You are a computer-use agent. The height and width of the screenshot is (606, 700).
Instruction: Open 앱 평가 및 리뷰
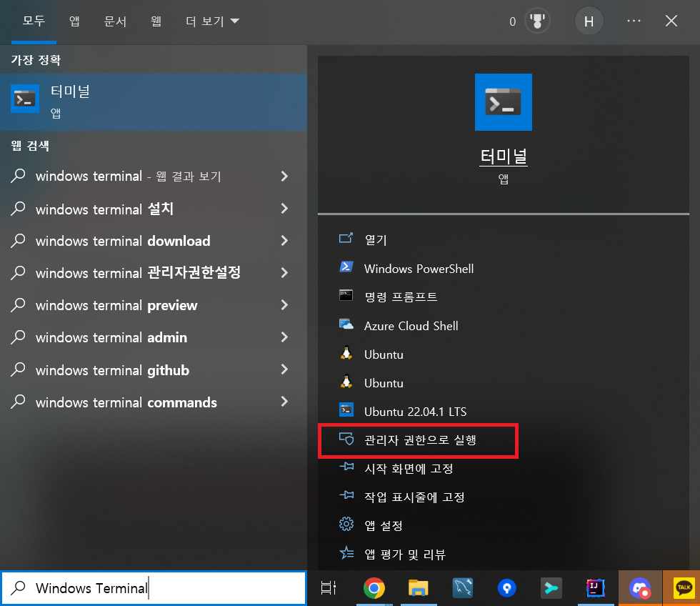coord(405,555)
